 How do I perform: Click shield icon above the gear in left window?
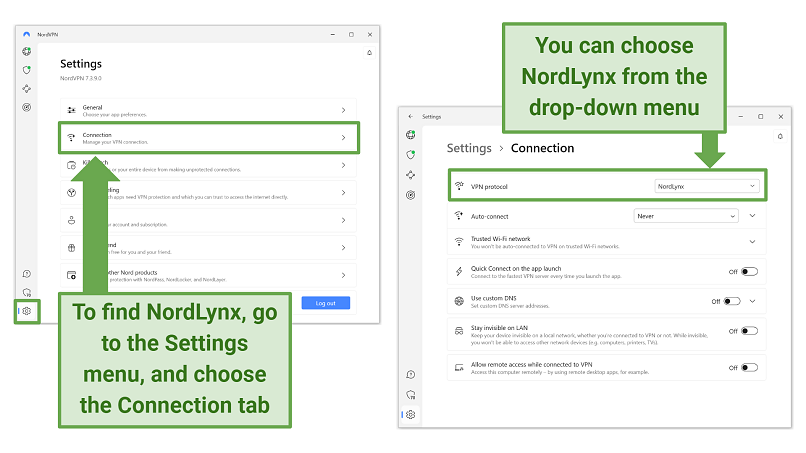[27, 293]
